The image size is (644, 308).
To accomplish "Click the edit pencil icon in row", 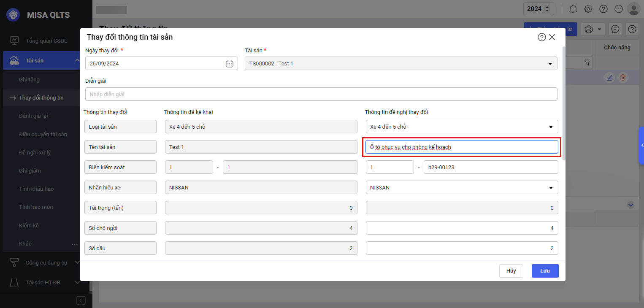I will (x=609, y=78).
